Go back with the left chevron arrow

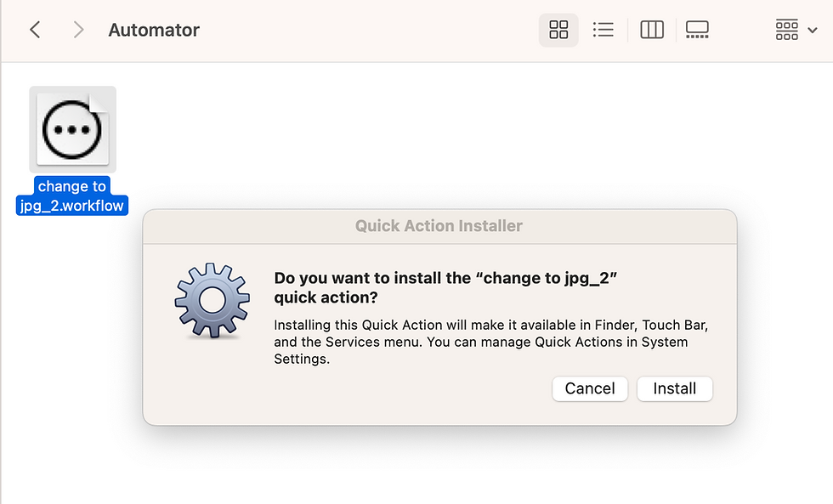pos(35,30)
